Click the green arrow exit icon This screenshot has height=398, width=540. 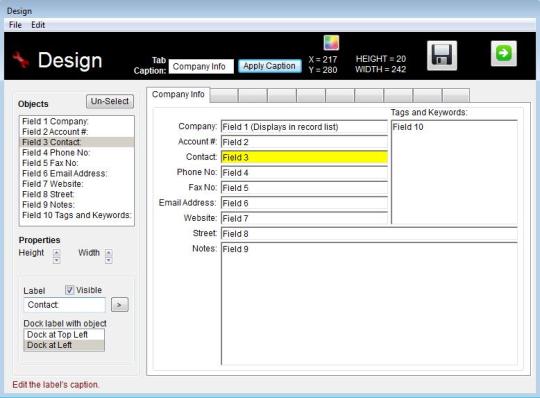(503, 53)
